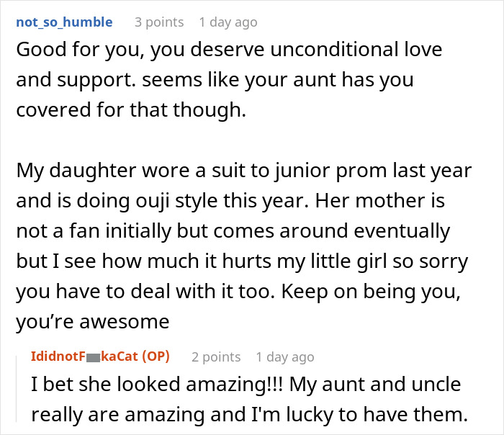The height and width of the screenshot is (435, 504).
Task: Click the grey censor block in the username
Action: click(x=92, y=357)
